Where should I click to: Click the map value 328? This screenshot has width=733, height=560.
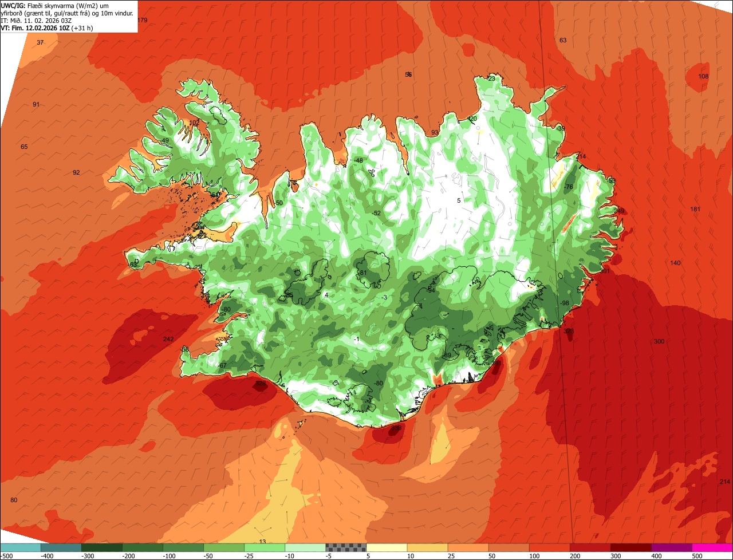(261, 384)
